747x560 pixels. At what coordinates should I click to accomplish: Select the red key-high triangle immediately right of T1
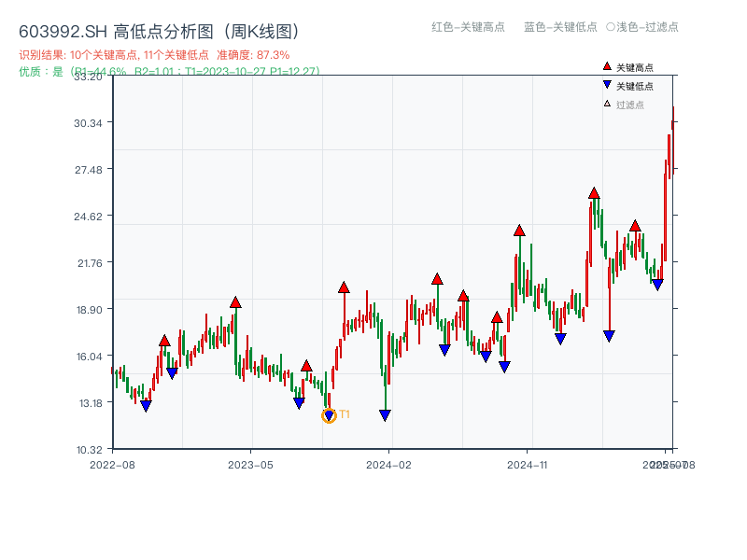(344, 287)
